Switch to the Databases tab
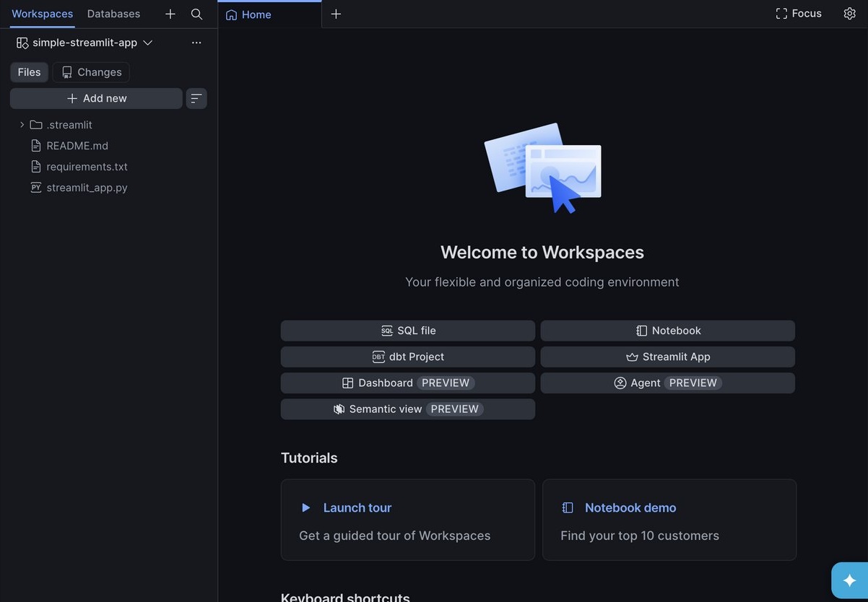Image resolution: width=868 pixels, height=602 pixels. coord(114,14)
